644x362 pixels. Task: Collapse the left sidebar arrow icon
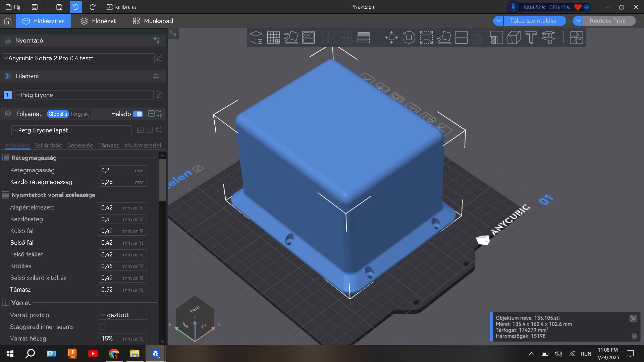click(x=173, y=33)
